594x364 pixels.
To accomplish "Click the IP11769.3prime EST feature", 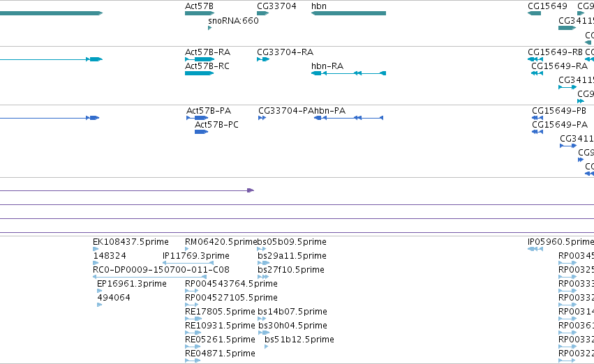I will [188, 263].
